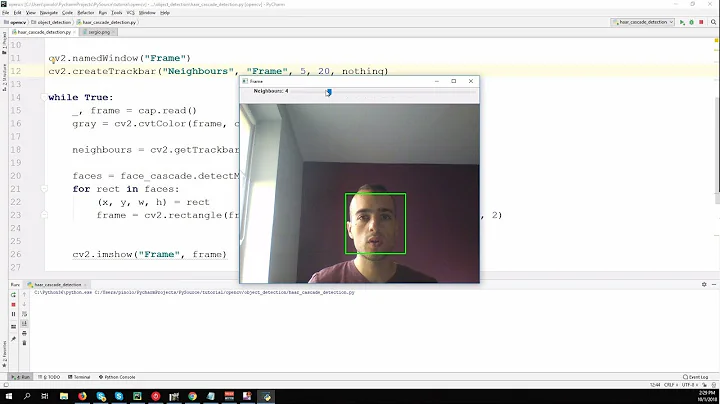Image resolution: width=720 pixels, height=404 pixels.
Task: Click haar_cascade_detection.py breadcrumb
Action: [107, 22]
